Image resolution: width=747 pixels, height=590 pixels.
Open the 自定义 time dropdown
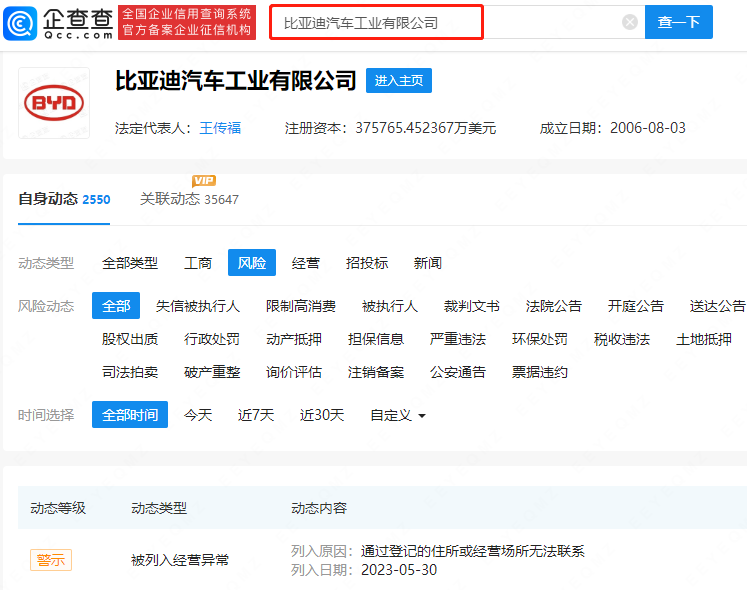pyautogui.click(x=398, y=415)
